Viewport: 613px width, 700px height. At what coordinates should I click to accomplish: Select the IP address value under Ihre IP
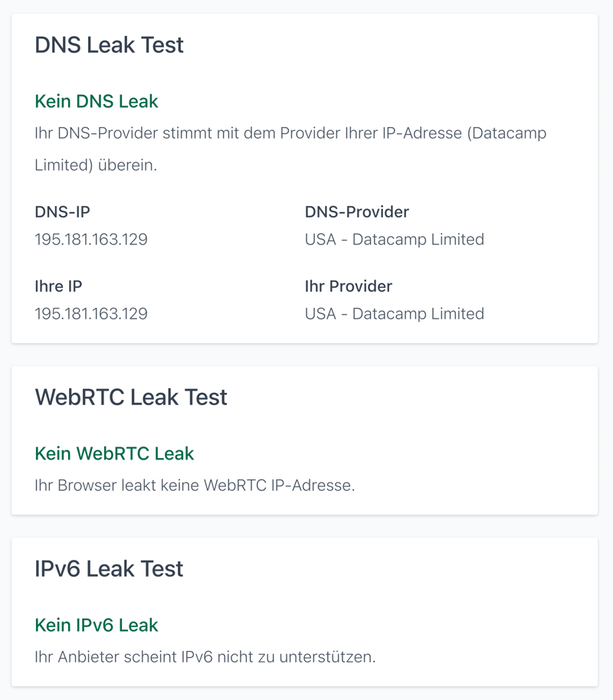[91, 314]
